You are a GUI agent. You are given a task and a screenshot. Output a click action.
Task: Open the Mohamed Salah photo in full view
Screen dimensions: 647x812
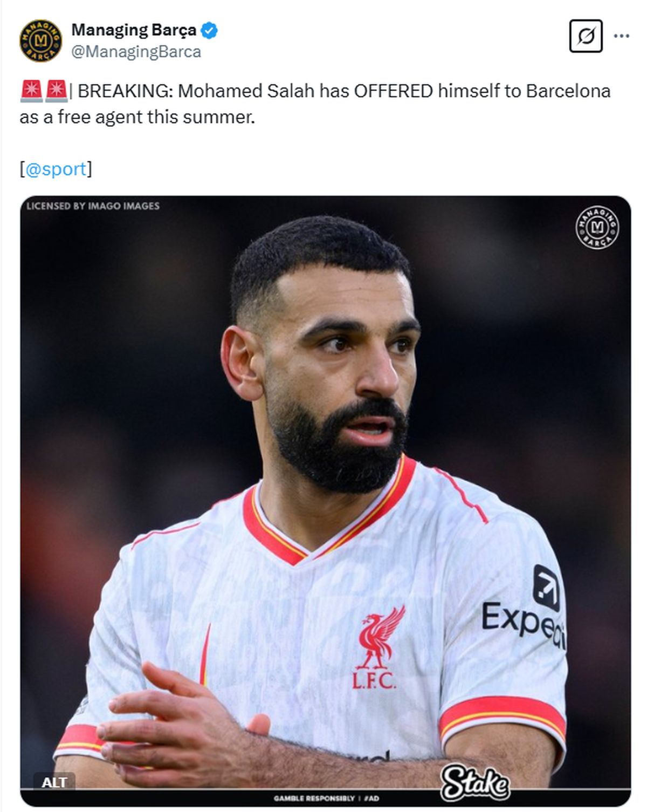point(325,501)
